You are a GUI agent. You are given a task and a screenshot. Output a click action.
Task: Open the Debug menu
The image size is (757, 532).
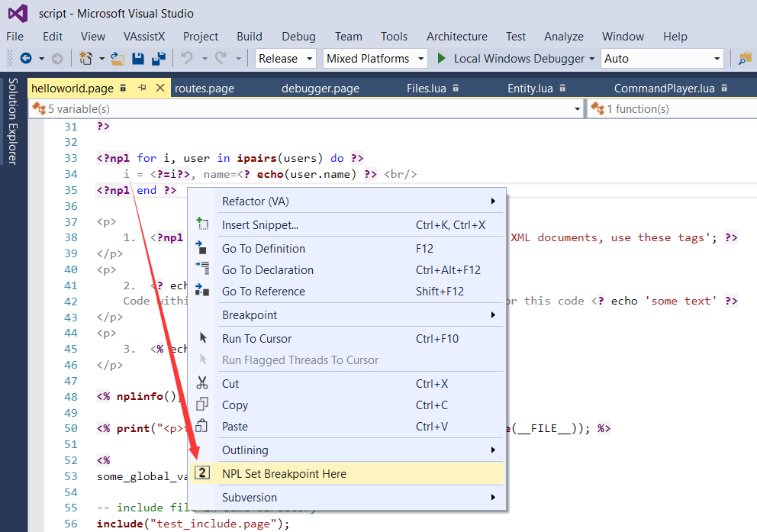click(x=298, y=36)
